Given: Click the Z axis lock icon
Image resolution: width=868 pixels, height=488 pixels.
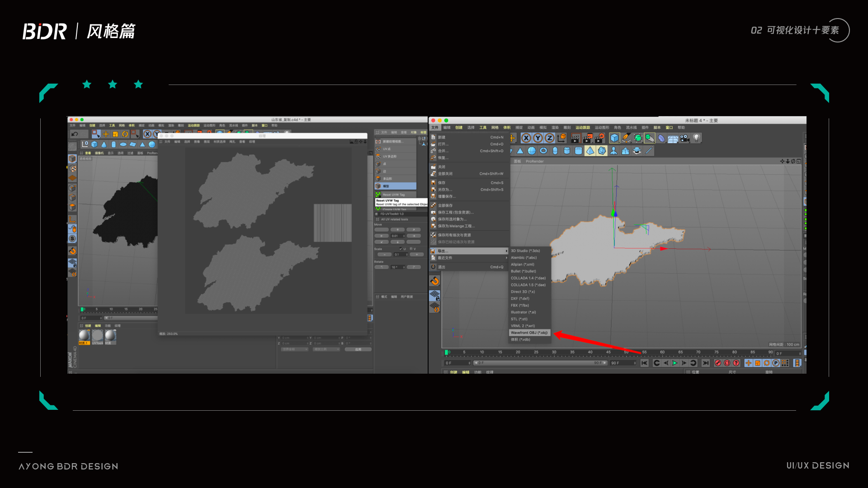Looking at the screenshot, I should [550, 138].
